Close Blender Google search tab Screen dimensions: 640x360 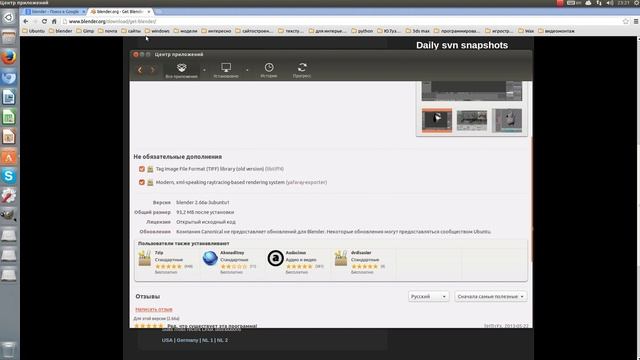click(83, 11)
